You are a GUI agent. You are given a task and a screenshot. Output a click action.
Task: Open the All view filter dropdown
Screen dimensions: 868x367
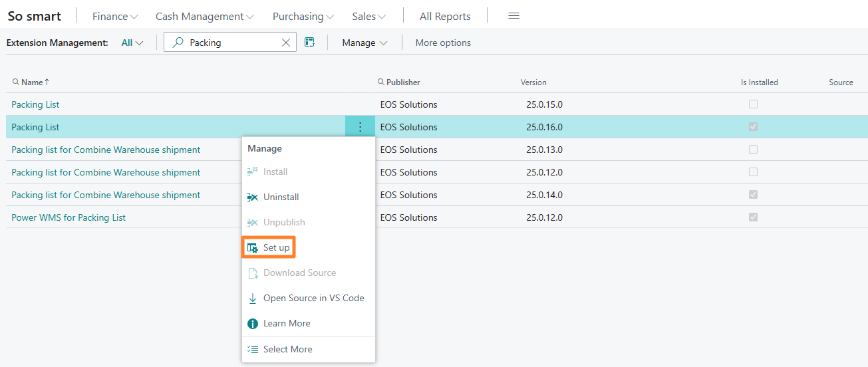point(132,43)
